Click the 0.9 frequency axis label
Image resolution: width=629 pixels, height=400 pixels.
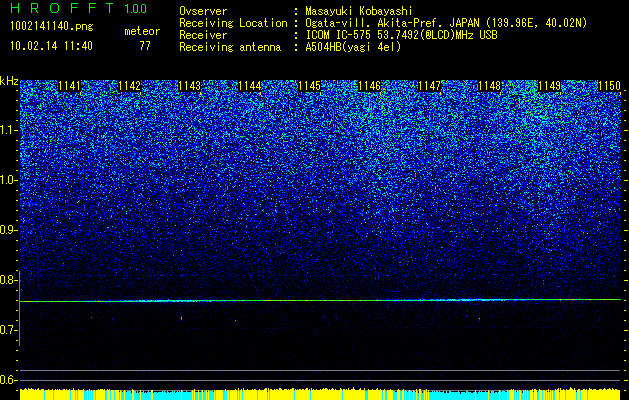point(8,230)
